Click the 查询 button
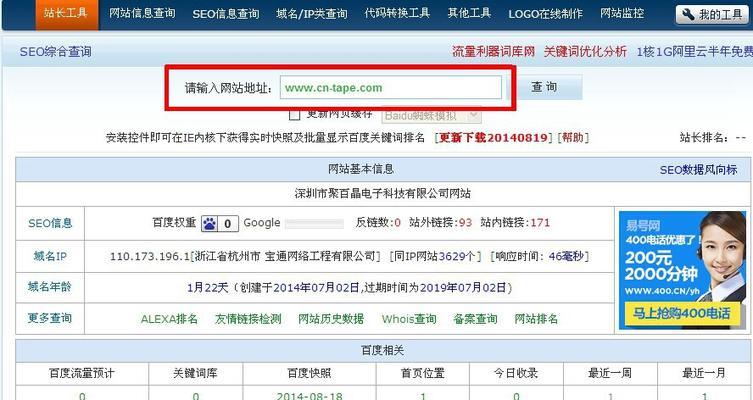The height and width of the screenshot is (400, 753). (x=545, y=87)
